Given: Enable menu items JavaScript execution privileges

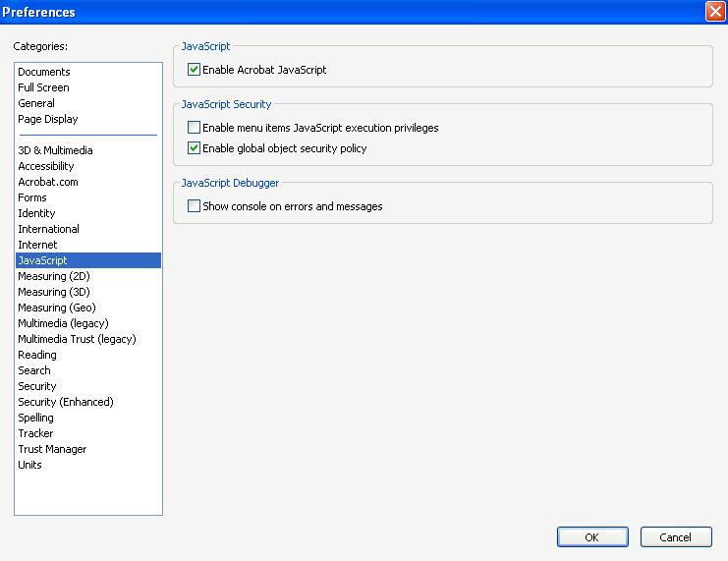Looking at the screenshot, I should tap(195, 128).
